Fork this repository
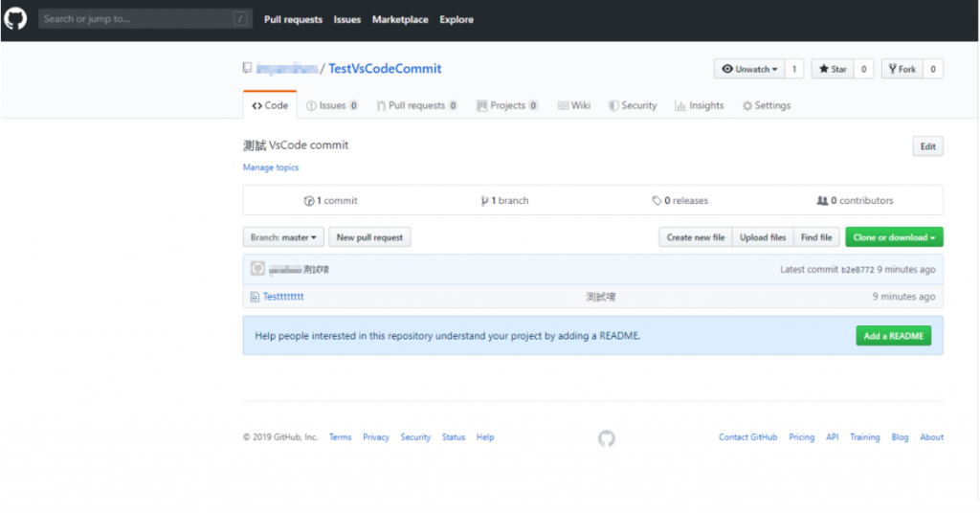The width and height of the screenshot is (980, 513). coord(902,69)
